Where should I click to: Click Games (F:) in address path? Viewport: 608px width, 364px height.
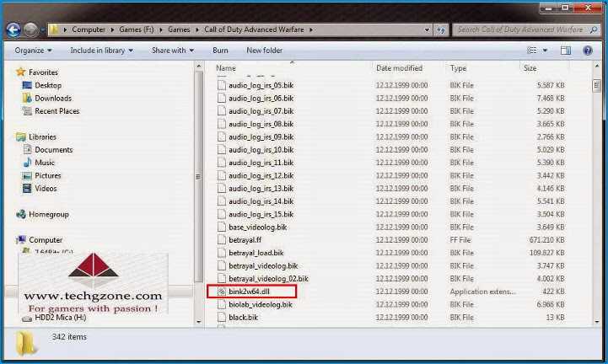136,29
